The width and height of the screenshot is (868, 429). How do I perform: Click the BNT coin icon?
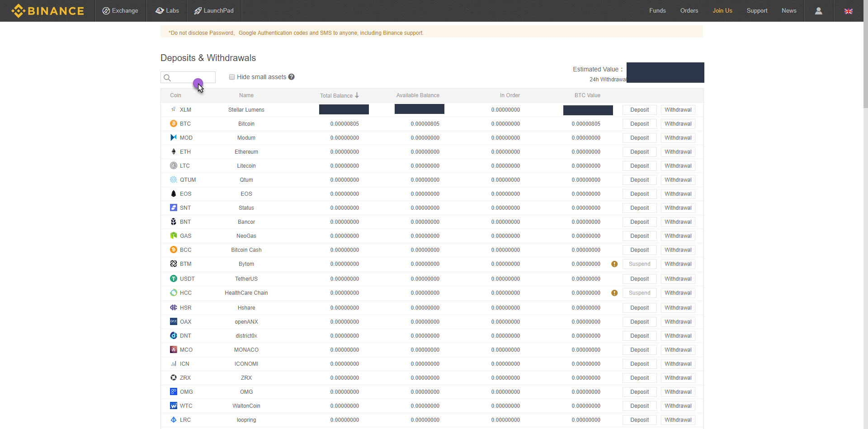(174, 222)
